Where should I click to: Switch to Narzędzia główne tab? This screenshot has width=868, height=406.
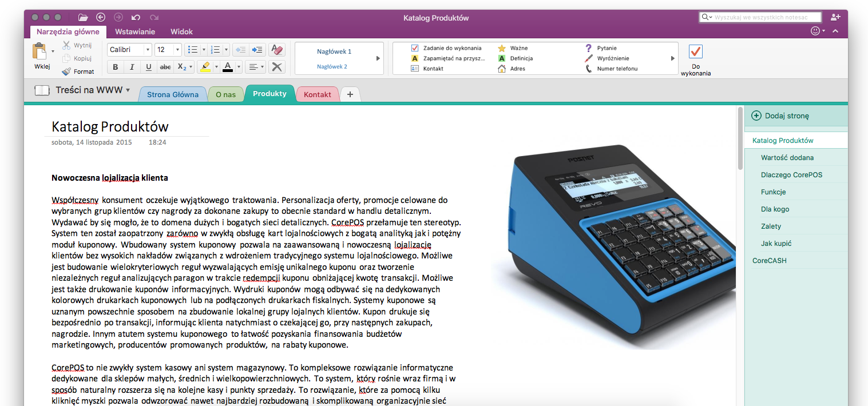click(x=68, y=32)
